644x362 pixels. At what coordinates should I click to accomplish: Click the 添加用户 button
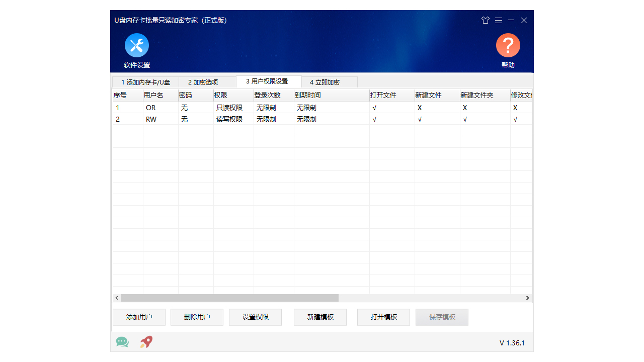click(x=139, y=317)
